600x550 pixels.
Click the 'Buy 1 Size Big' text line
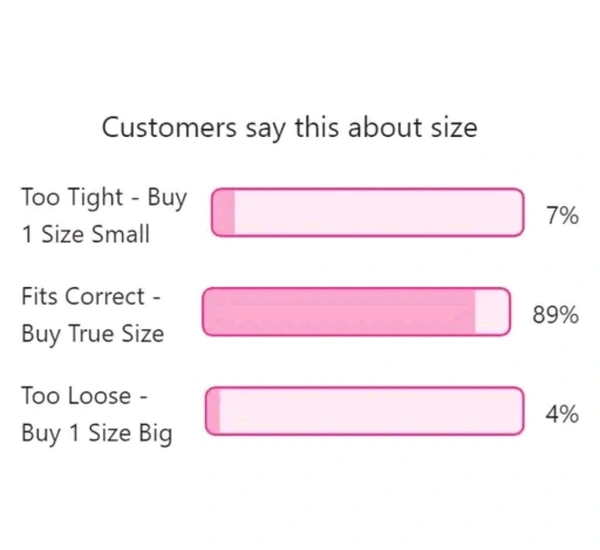[x=96, y=434]
